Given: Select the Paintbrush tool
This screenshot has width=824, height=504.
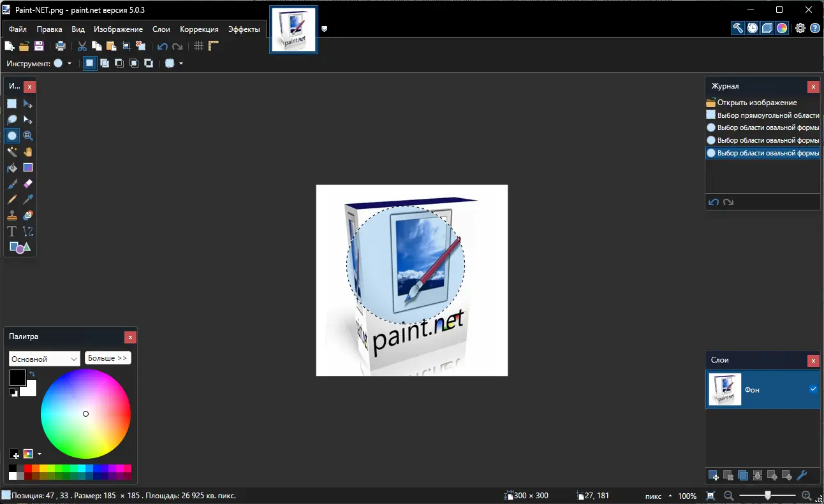Looking at the screenshot, I should point(12,184).
